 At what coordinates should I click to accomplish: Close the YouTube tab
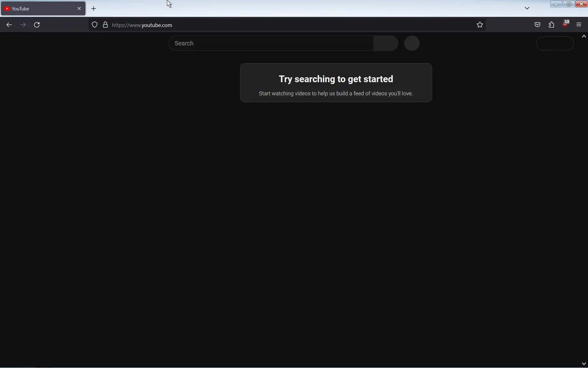[79, 9]
